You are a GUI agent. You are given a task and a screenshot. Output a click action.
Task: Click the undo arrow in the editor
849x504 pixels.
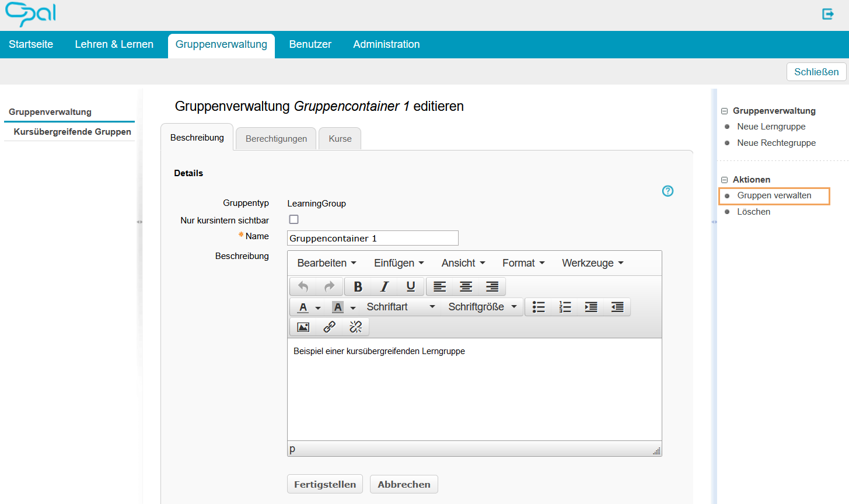302,286
